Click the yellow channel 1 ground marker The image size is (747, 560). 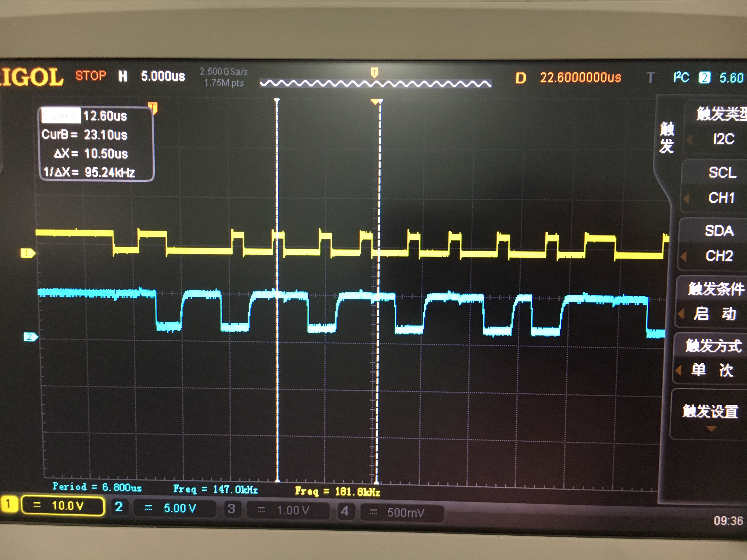click(28, 253)
